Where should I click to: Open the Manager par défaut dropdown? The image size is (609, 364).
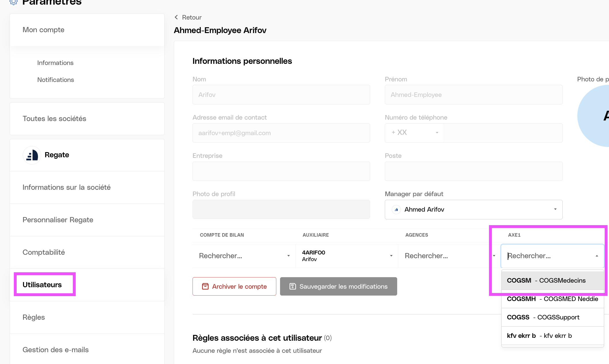click(473, 210)
